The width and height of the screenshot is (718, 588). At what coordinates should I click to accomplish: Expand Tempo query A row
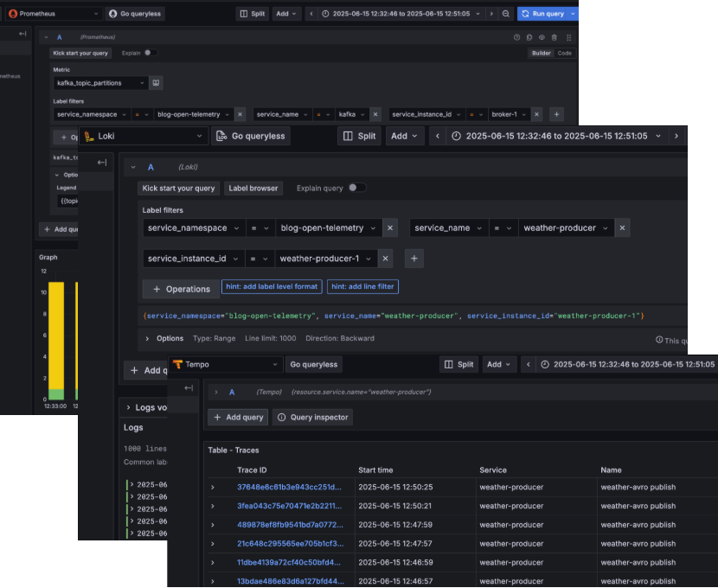[x=216, y=393]
